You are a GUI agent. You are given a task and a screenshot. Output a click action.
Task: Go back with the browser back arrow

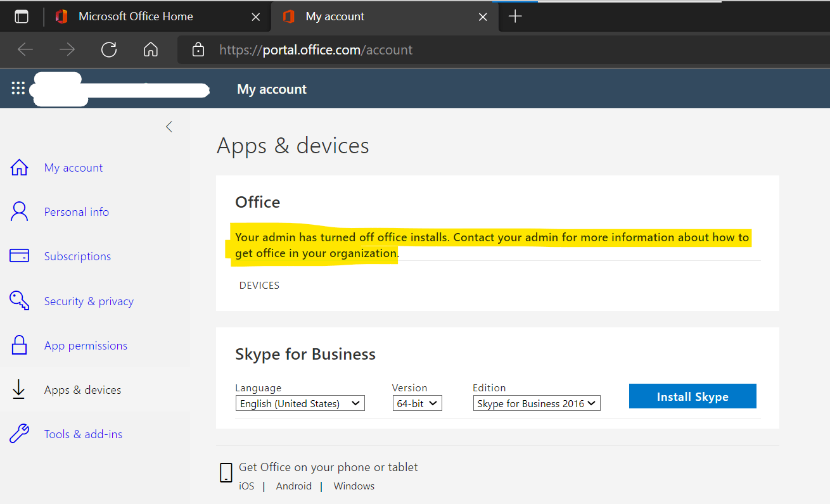(25, 49)
